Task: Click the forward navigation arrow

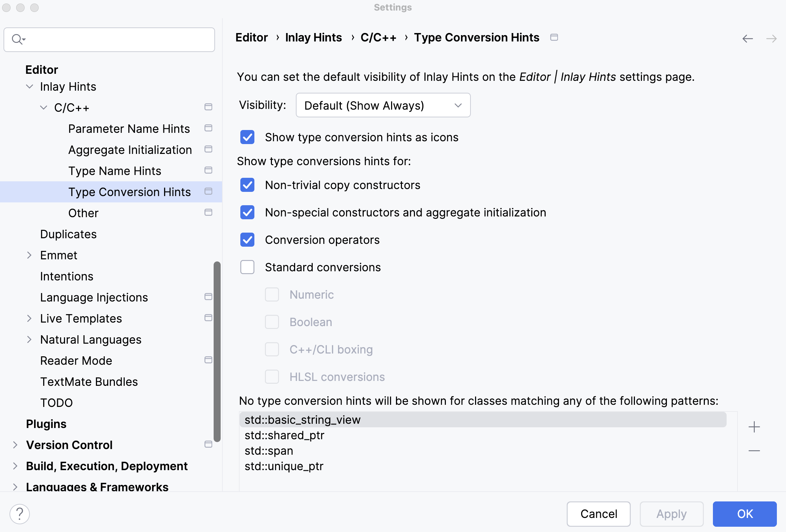Action: [x=772, y=39]
